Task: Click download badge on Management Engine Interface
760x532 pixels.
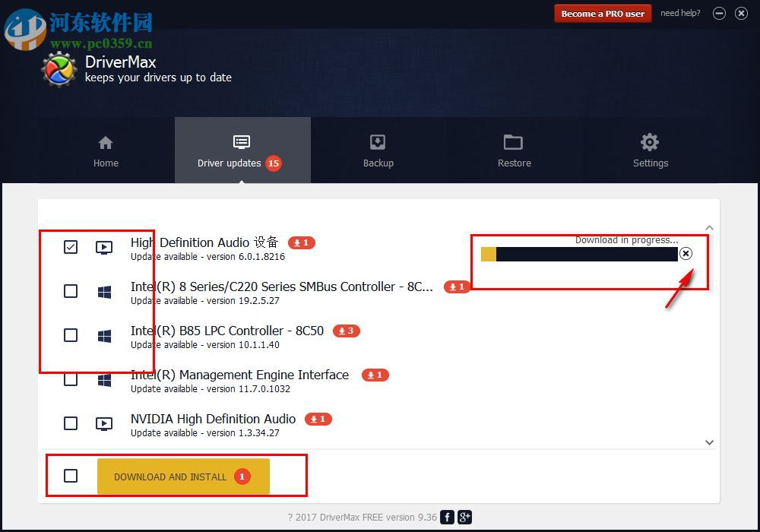Action: (x=375, y=375)
